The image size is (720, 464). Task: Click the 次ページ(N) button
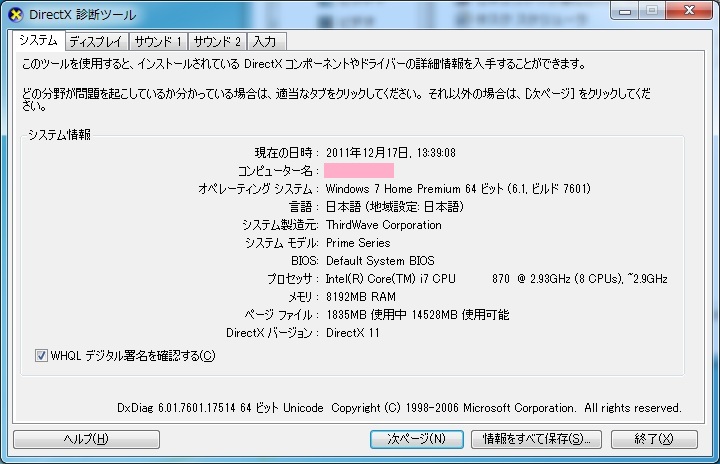[x=416, y=439]
